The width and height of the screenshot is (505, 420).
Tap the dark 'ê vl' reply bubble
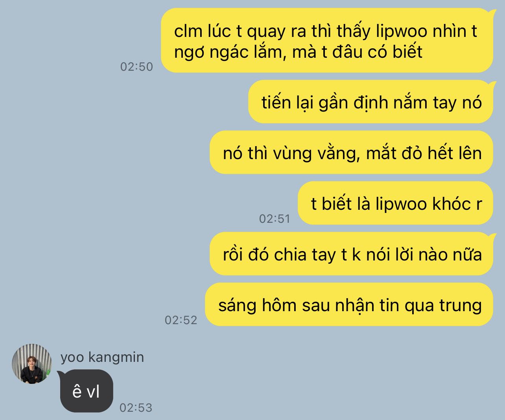[87, 391]
